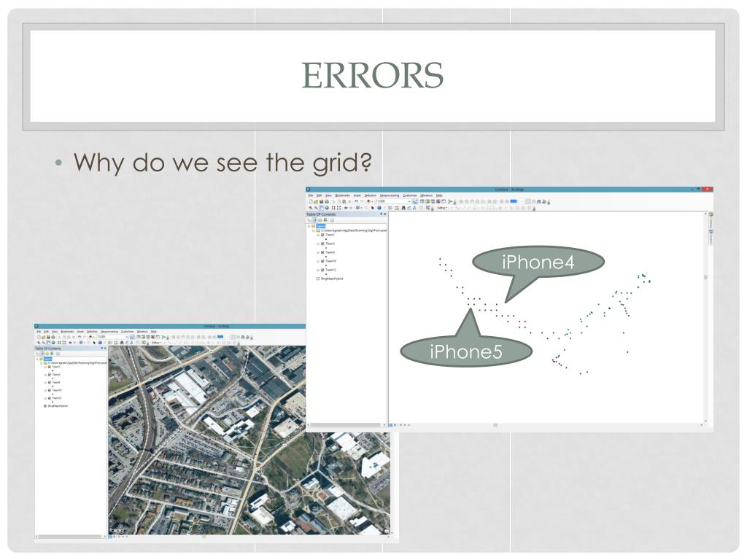Click Table Of Contents close X, dot-map window
The image size is (747, 560).
(x=385, y=214)
